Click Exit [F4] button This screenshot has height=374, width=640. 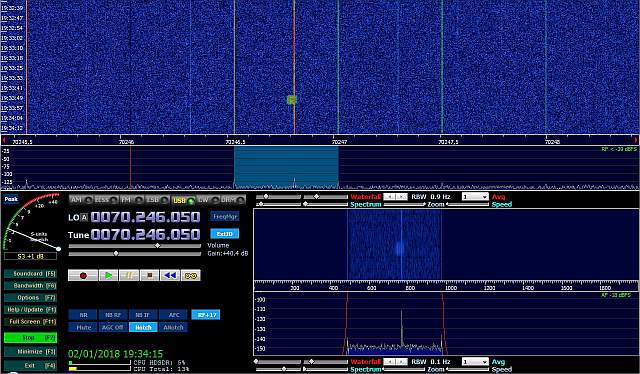point(30,365)
